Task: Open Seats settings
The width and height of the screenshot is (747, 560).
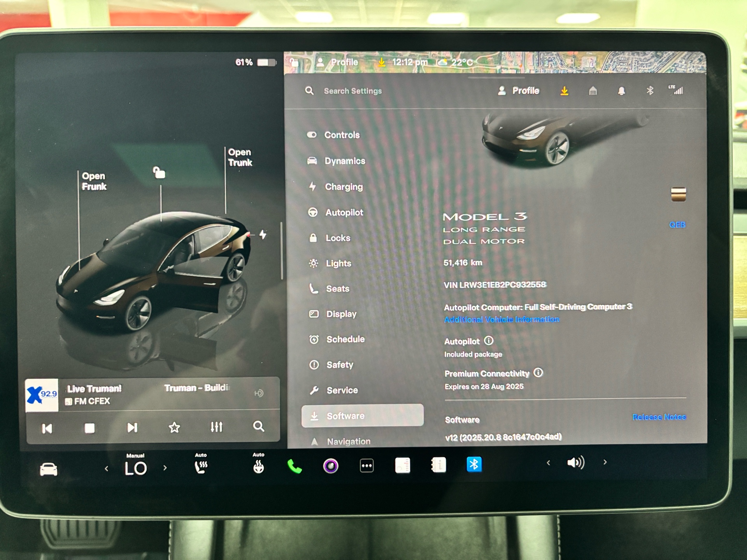Action: (330, 289)
